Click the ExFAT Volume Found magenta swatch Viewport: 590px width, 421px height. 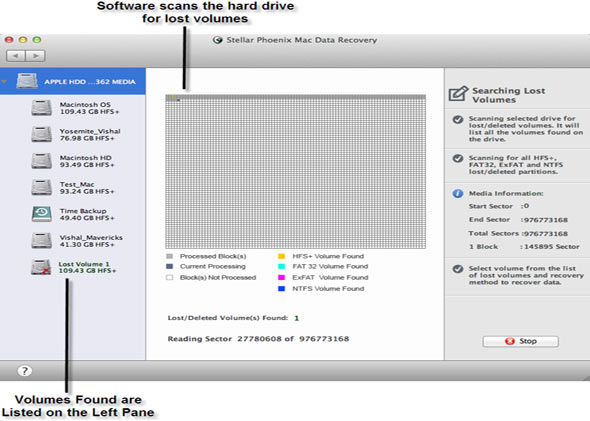[x=281, y=278]
